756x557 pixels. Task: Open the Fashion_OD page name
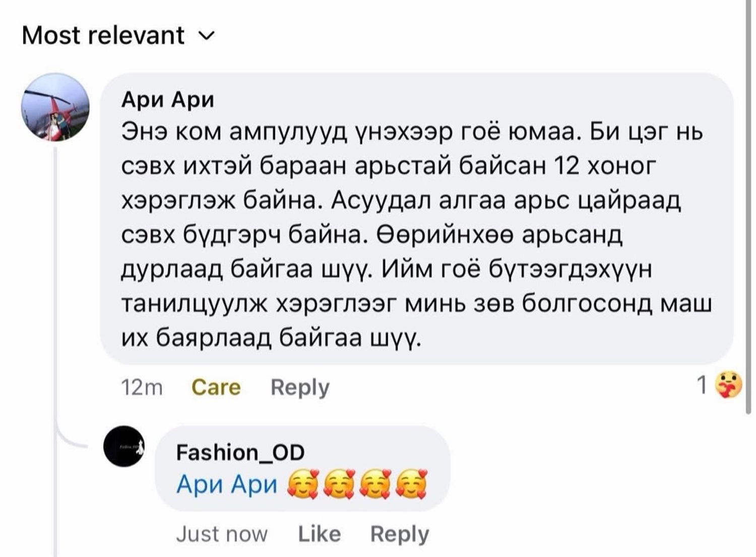click(240, 452)
